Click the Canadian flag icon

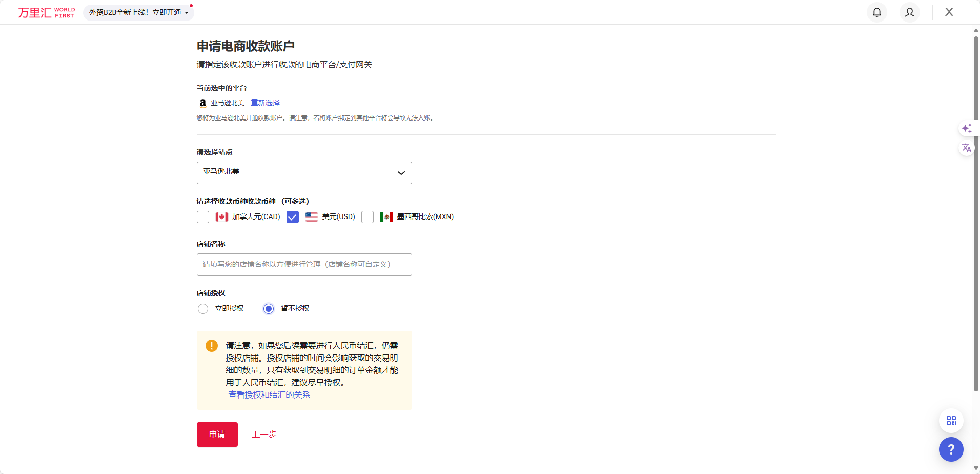pos(222,217)
